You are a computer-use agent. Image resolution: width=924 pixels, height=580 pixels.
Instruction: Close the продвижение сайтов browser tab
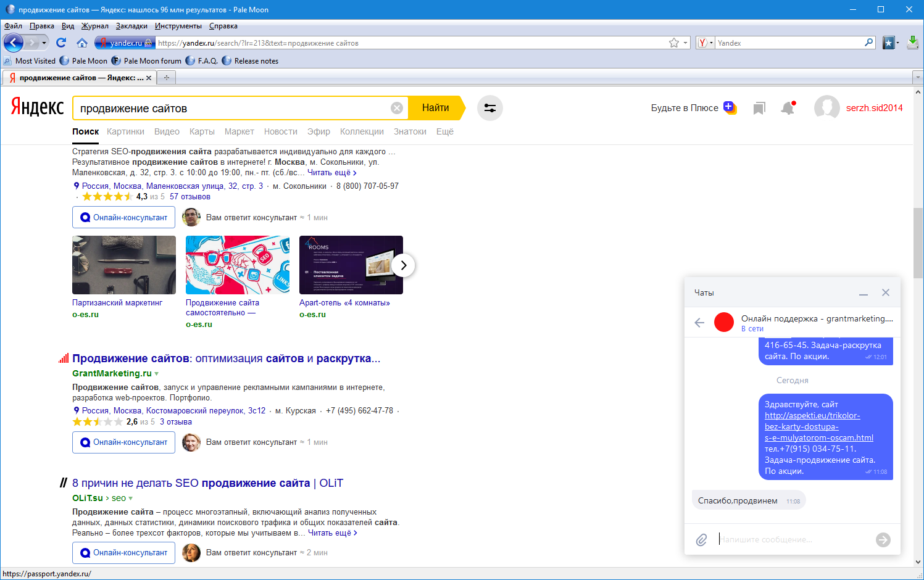tap(149, 78)
